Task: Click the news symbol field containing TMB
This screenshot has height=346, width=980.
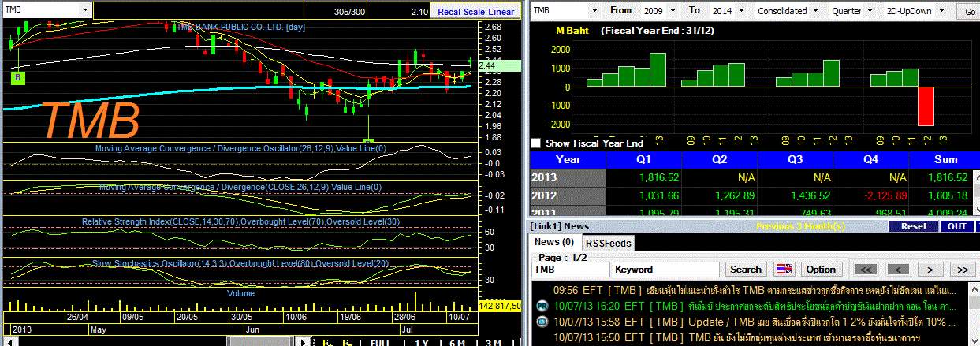Action: click(x=570, y=270)
